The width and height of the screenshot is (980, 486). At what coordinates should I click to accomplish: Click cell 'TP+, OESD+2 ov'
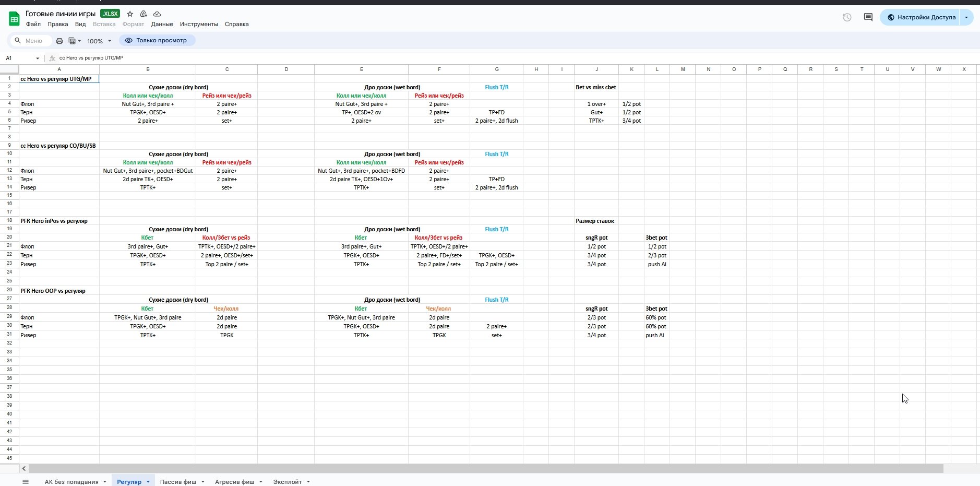[x=361, y=112]
